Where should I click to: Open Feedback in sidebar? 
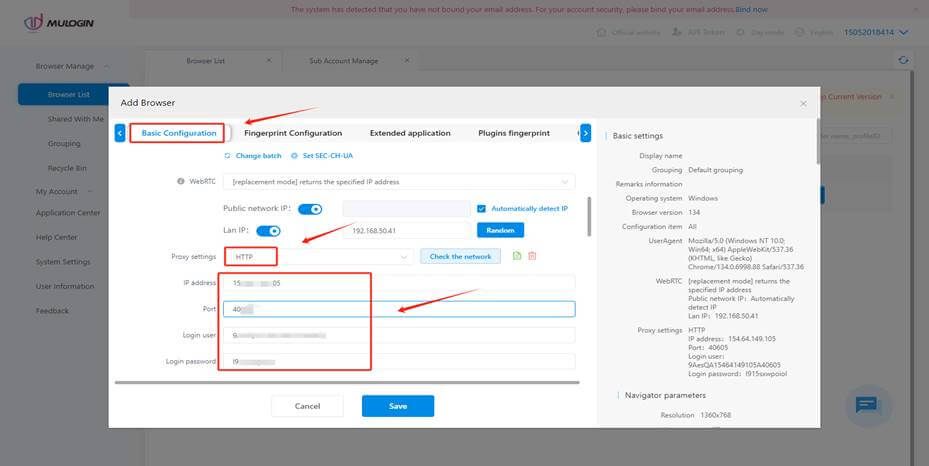[52, 311]
